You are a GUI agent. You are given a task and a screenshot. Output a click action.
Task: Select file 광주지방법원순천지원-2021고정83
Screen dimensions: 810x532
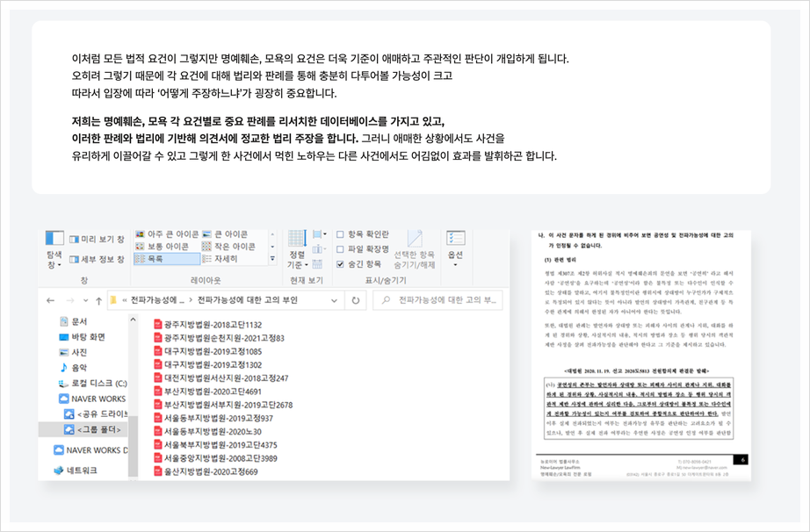(219, 338)
